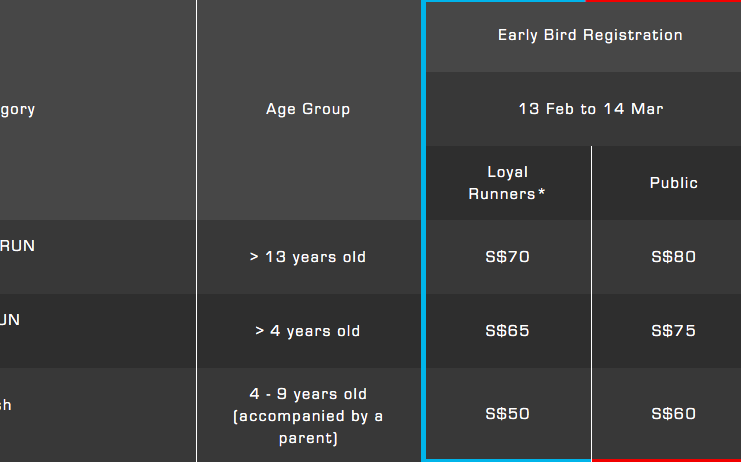Click the > 4 years old cell
The image size is (741, 462).
(308, 331)
